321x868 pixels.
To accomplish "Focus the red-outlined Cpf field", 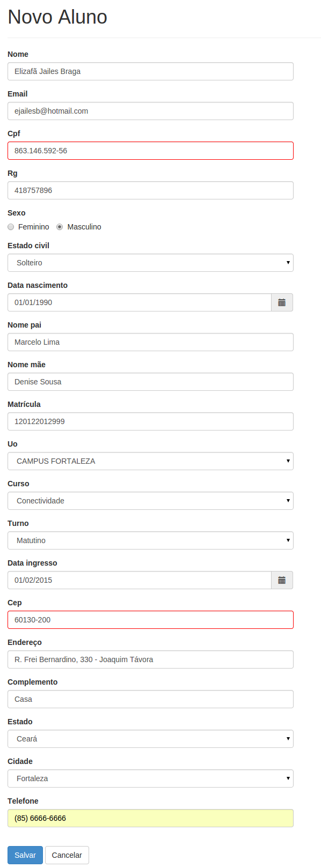I will click(150, 151).
